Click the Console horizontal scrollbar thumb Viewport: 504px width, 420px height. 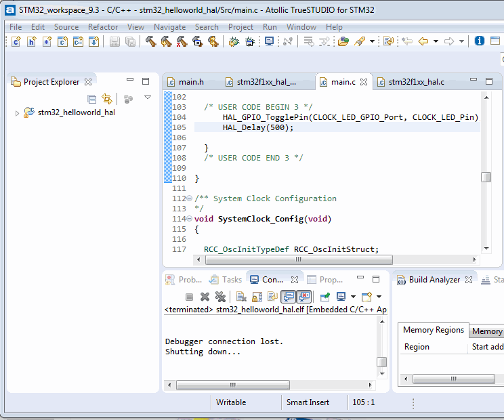click(x=233, y=385)
